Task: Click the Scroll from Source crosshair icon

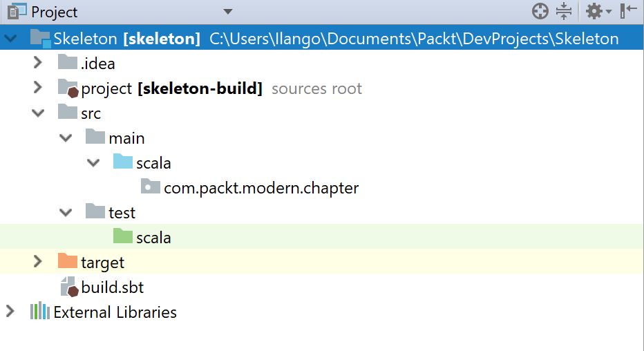Action: point(540,11)
